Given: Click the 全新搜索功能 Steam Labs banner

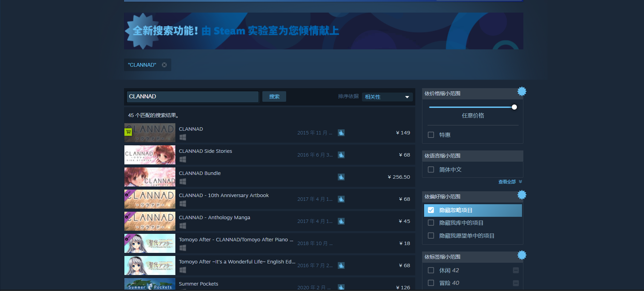Looking at the screenshot, I should click(x=324, y=31).
